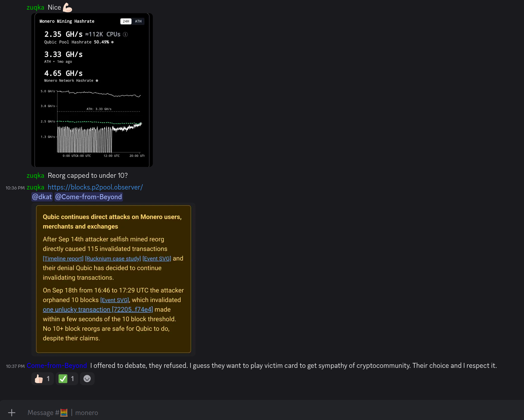Open the blocks.p2pool.observer link
This screenshot has height=420, width=524.
(95, 187)
